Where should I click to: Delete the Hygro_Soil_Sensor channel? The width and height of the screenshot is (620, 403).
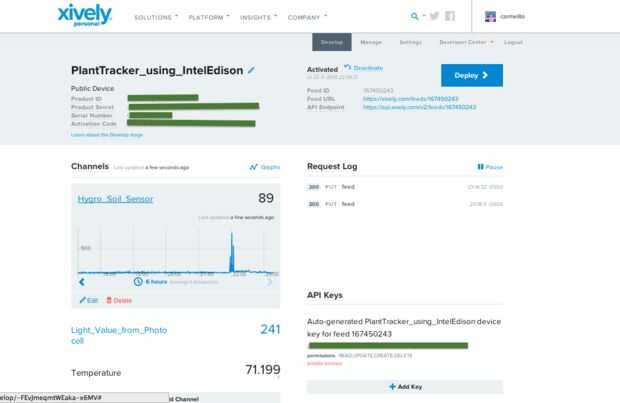(x=119, y=301)
